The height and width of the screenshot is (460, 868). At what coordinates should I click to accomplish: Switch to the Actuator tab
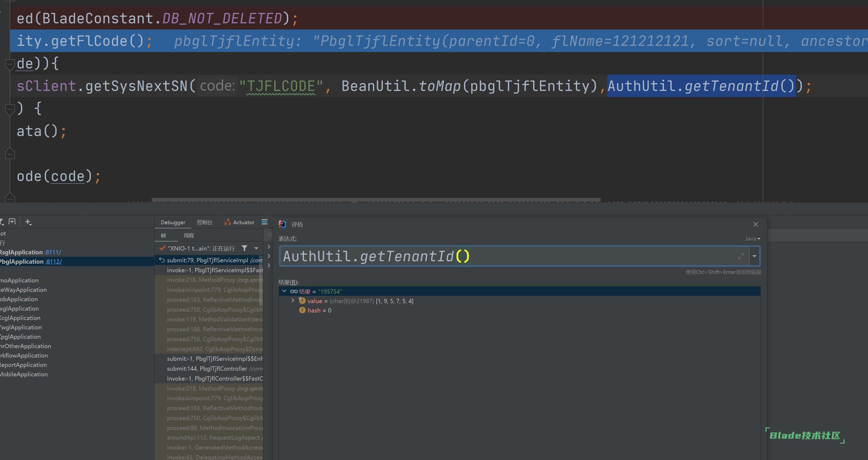[x=239, y=222]
